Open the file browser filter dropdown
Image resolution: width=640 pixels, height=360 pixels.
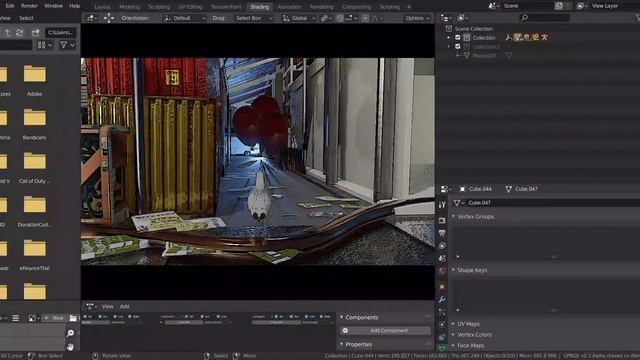67,45
